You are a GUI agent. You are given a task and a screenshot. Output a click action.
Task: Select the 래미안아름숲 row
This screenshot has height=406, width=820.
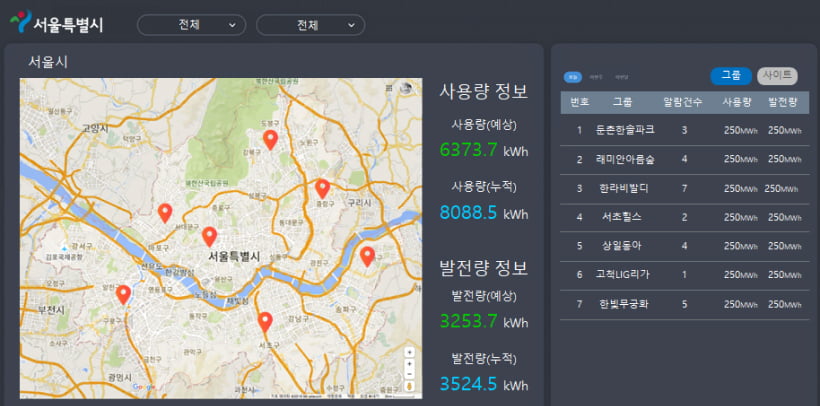(x=685, y=160)
